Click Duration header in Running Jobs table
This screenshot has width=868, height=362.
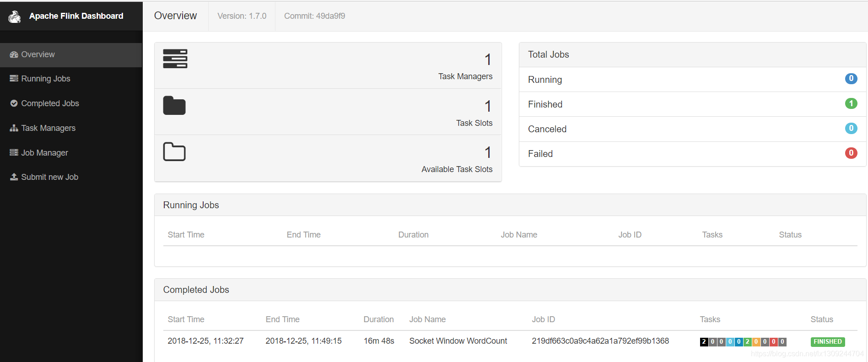pos(413,235)
